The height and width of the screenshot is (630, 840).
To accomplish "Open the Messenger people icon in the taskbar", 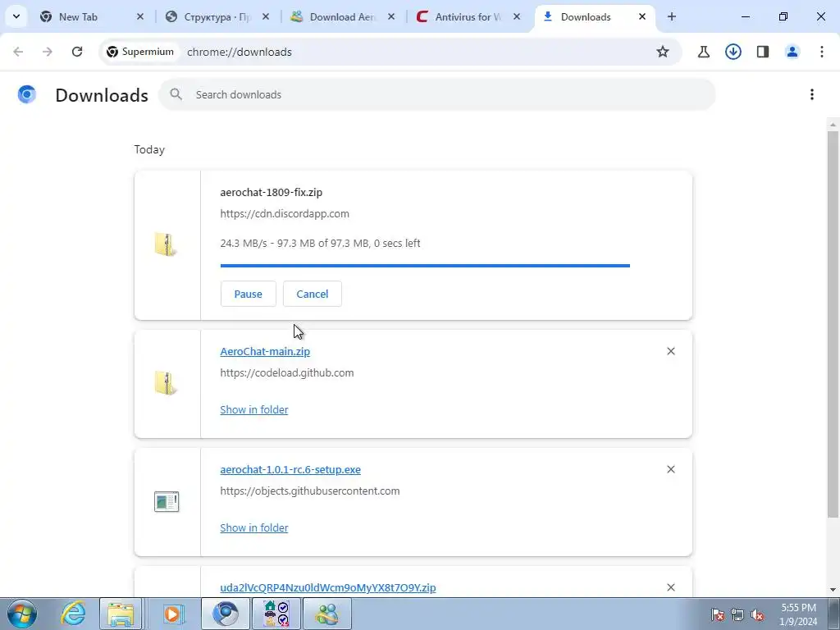I will [x=327, y=614].
